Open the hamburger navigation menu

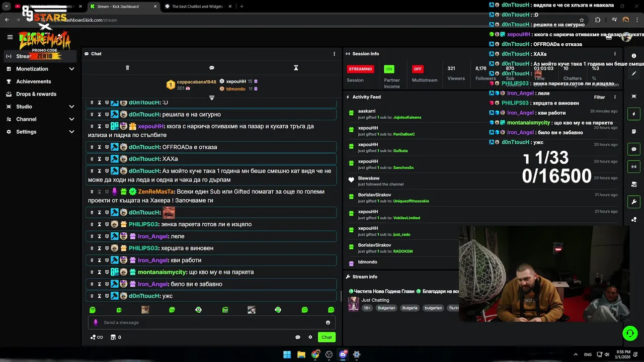pos(10,37)
